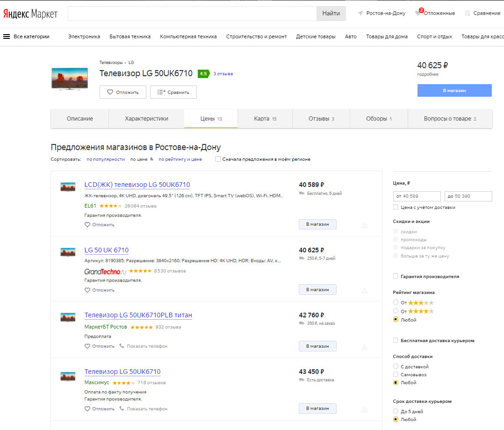Click 'подробнее' under the price
Viewport: 504px width, 430px height.
(428, 74)
